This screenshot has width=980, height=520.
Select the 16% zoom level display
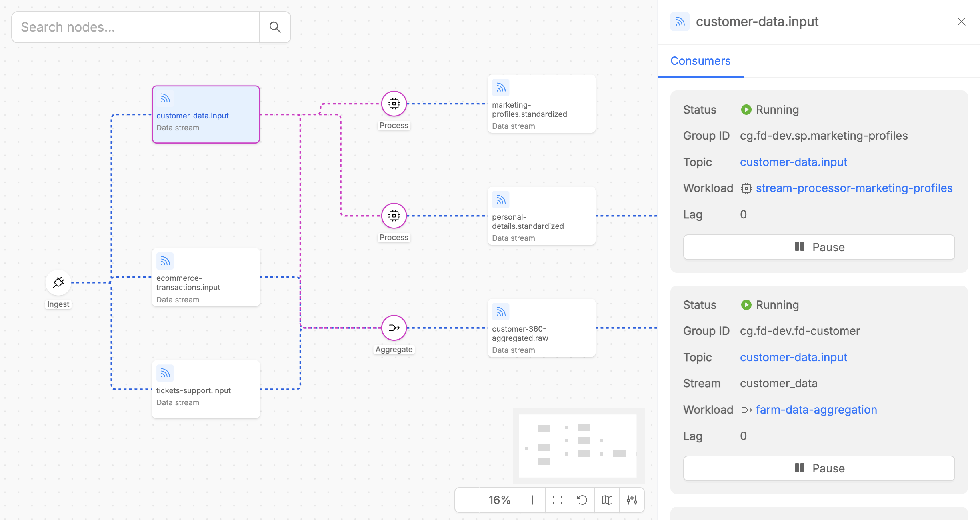pyautogui.click(x=499, y=500)
